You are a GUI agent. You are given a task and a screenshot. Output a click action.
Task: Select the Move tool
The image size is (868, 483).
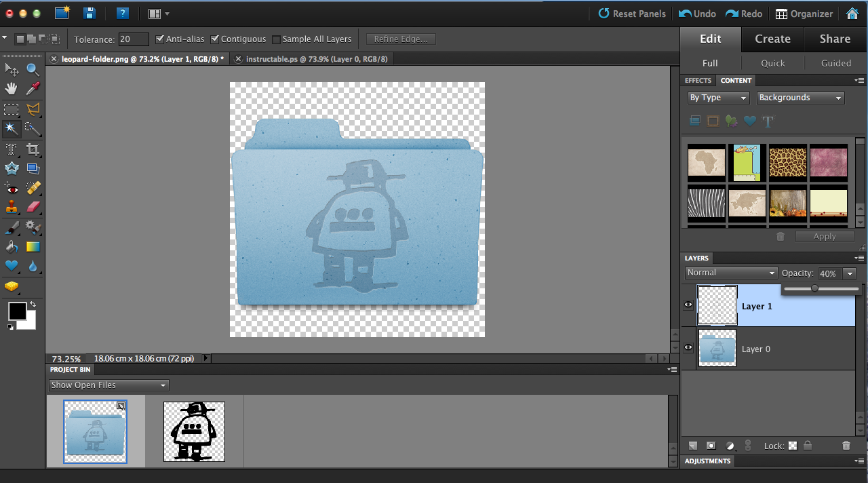coord(12,69)
